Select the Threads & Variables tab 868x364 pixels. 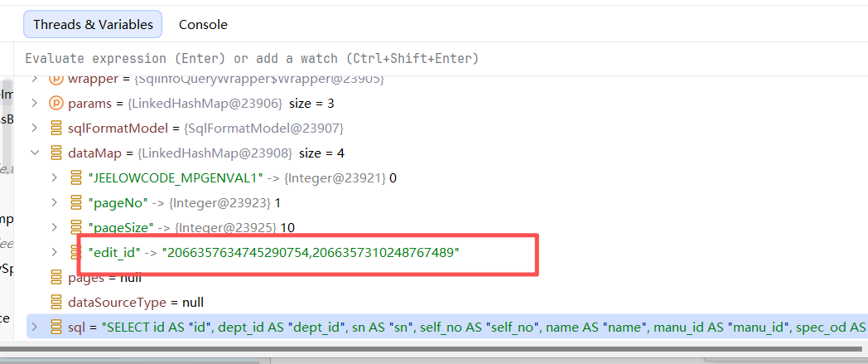click(93, 24)
